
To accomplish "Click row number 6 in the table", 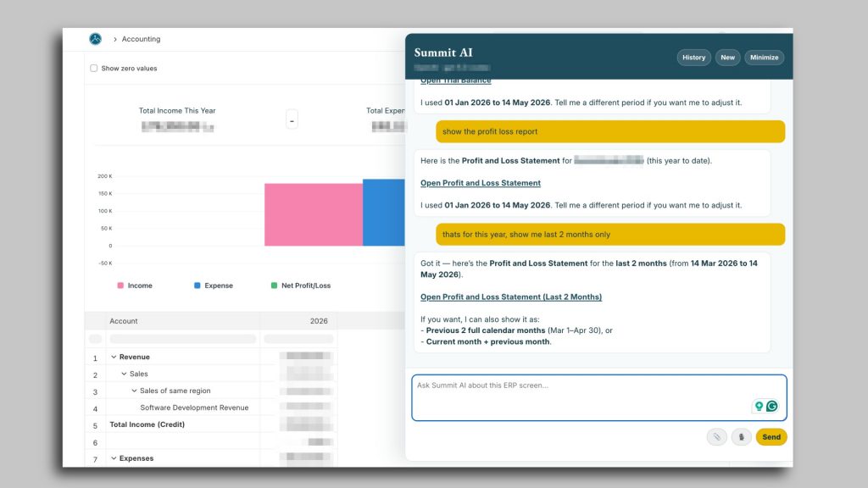I will coord(95,442).
